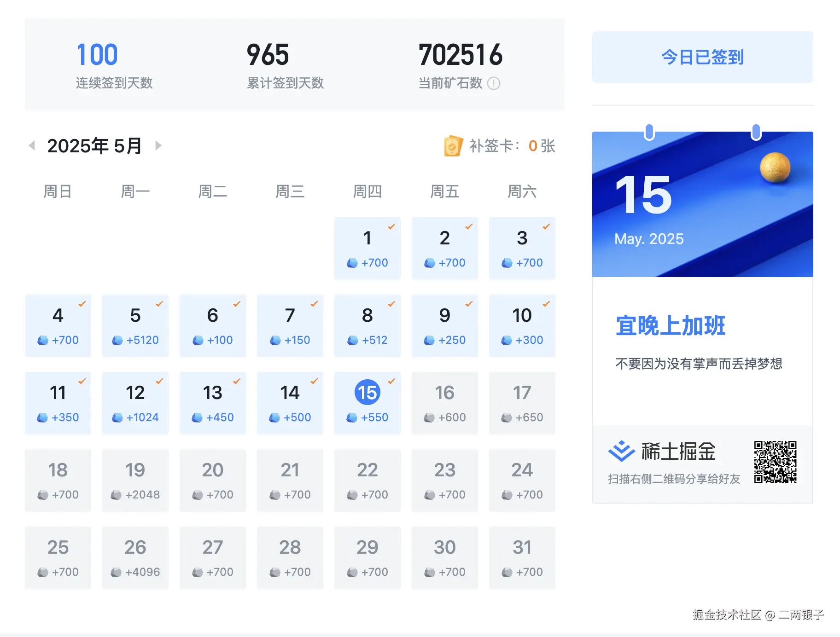840x637 pixels.
Task: Open the info tooltip beside 当前矿石数
Action: point(493,84)
